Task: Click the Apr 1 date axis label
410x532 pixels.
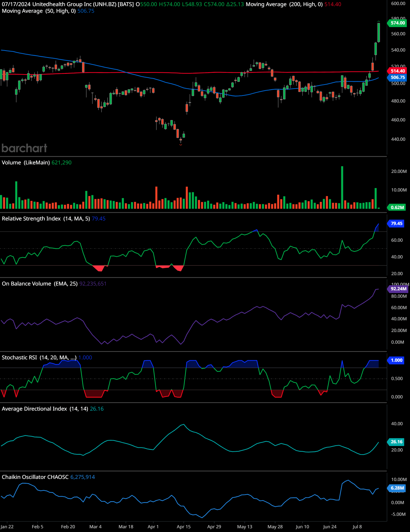Action: point(153,527)
